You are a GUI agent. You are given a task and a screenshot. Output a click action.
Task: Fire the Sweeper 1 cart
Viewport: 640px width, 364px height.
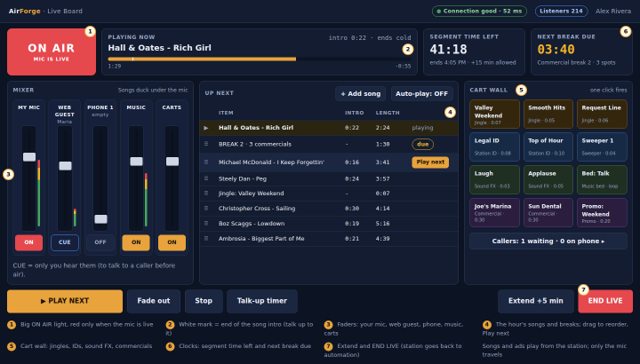pos(602,147)
